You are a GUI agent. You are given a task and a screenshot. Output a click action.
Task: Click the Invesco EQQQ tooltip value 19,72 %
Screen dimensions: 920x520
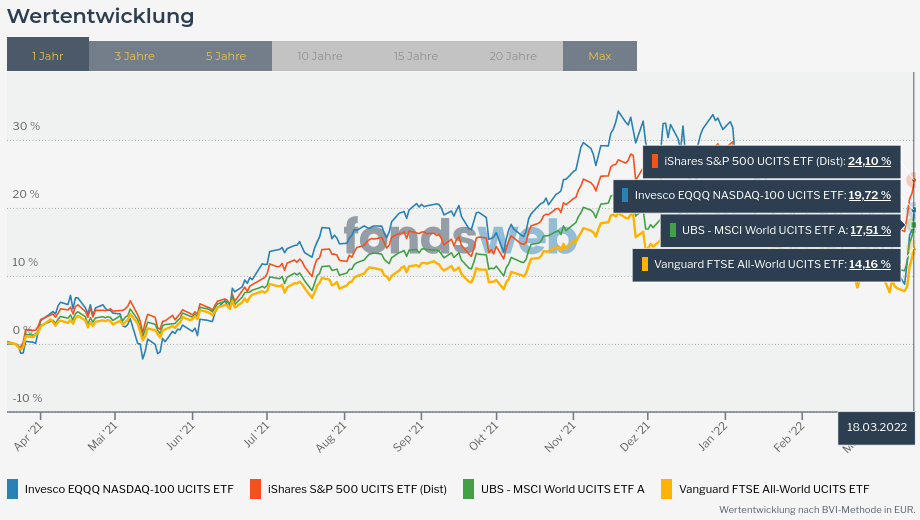point(869,195)
